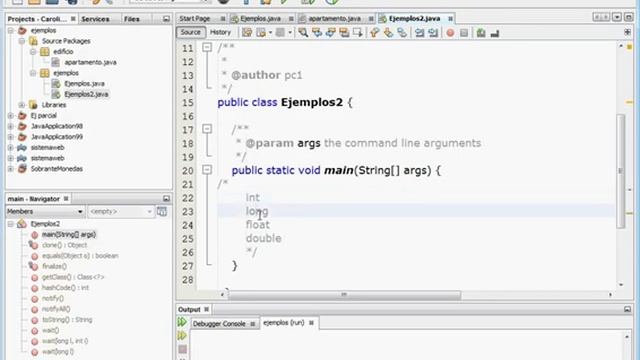Viewport: 640px width, 360px height.
Task: Switch to Source view
Action: coord(191,32)
